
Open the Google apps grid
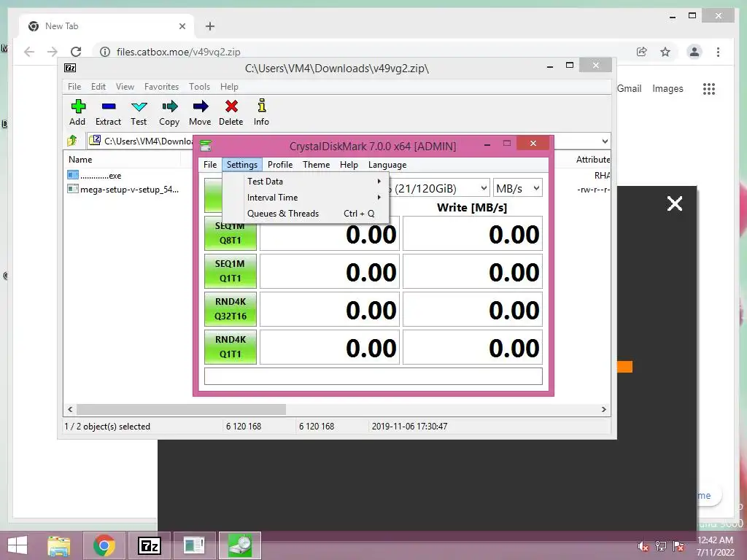[709, 88]
